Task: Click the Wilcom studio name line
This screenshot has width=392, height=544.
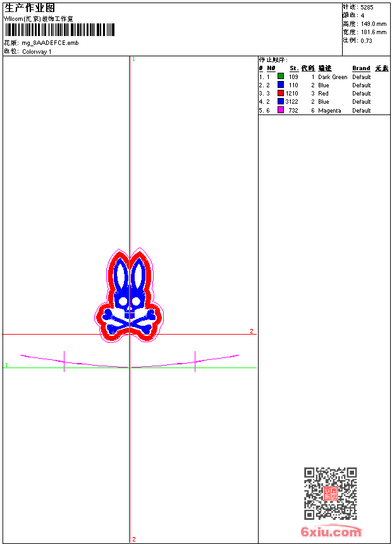Action: [39, 19]
